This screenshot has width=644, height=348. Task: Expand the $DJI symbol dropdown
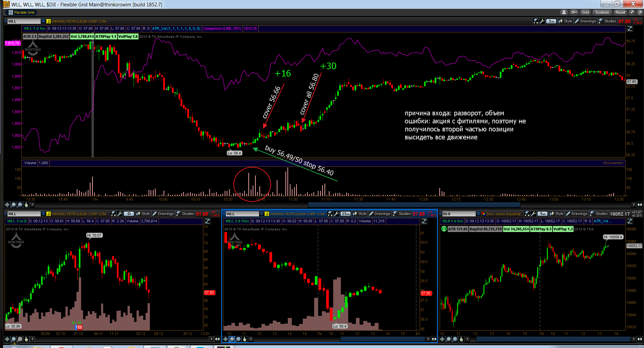tap(478, 214)
